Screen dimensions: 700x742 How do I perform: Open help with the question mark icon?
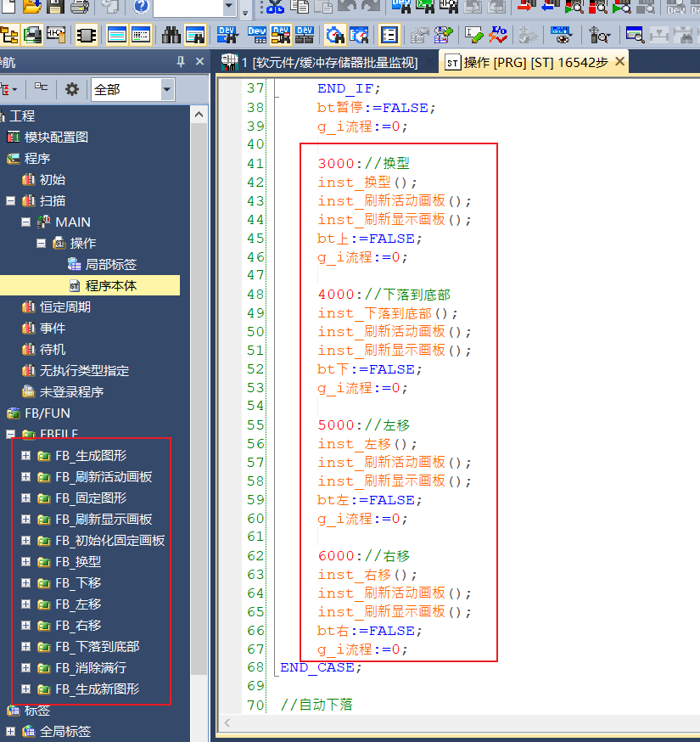point(140,8)
